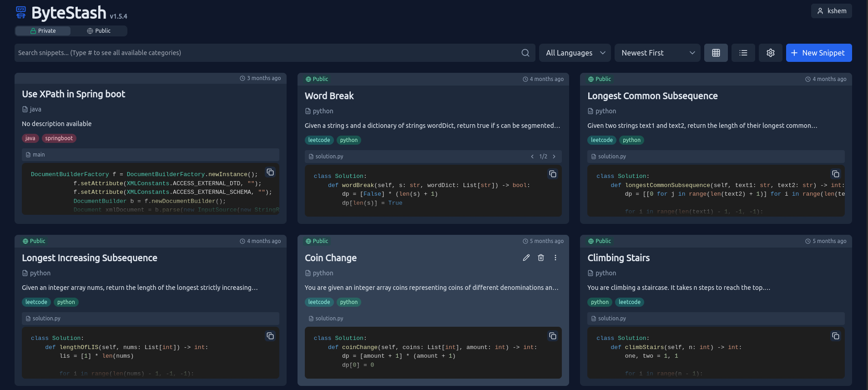The width and height of the screenshot is (868, 390).
Task: Click Public badge on Coin Change card
Action: pyautogui.click(x=317, y=241)
